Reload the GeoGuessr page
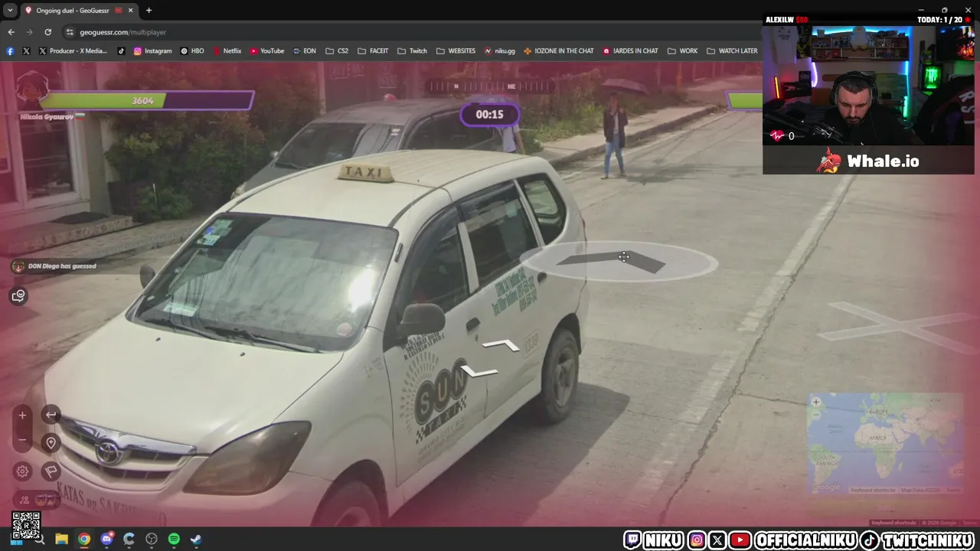 pos(47,32)
